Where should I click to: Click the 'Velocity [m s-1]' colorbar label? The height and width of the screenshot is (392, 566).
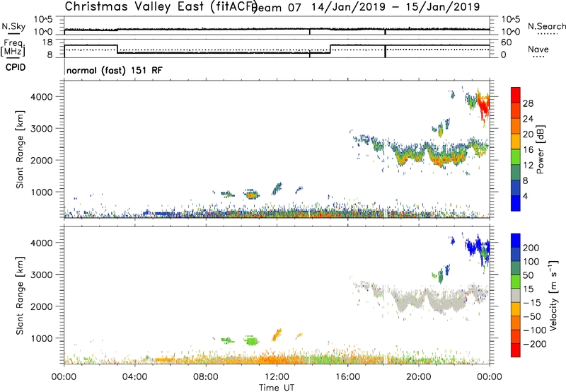click(553, 296)
